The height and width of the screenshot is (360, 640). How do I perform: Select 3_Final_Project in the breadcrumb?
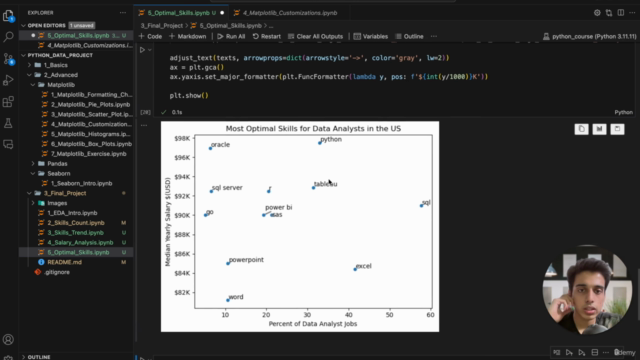point(162,26)
